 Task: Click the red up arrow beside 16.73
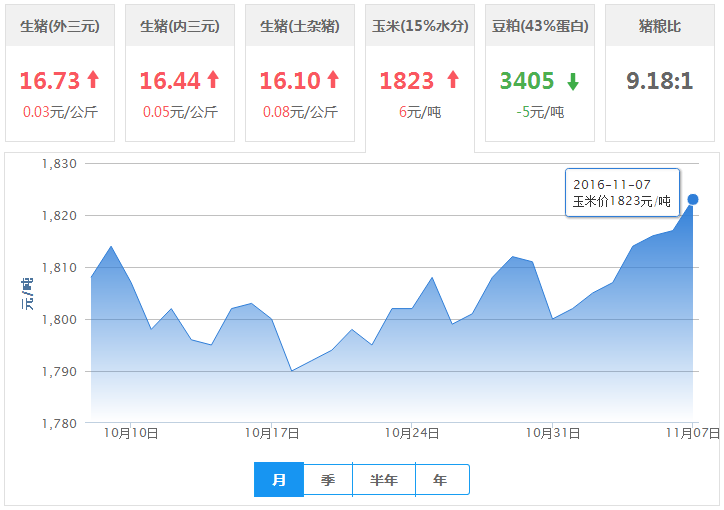point(94,79)
